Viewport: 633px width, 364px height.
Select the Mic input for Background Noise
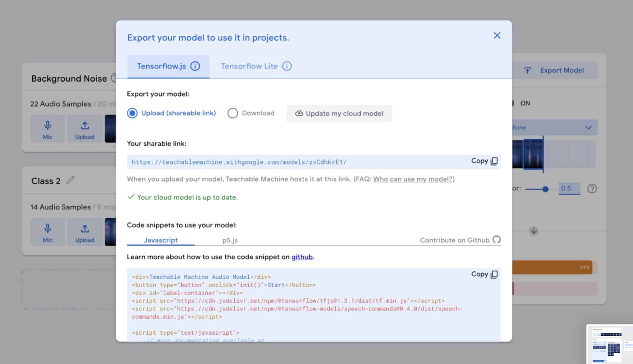tap(47, 128)
